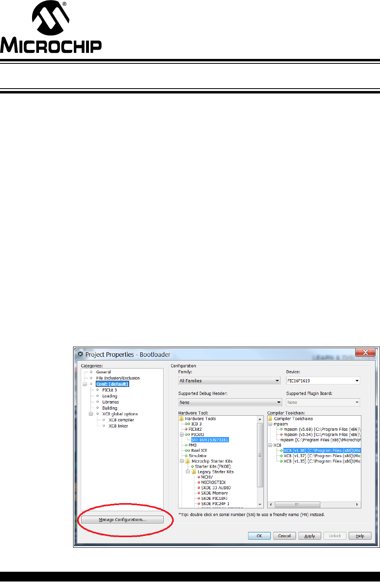Select the XC8 linker category
This screenshot has width=380, height=588.
tap(118, 426)
